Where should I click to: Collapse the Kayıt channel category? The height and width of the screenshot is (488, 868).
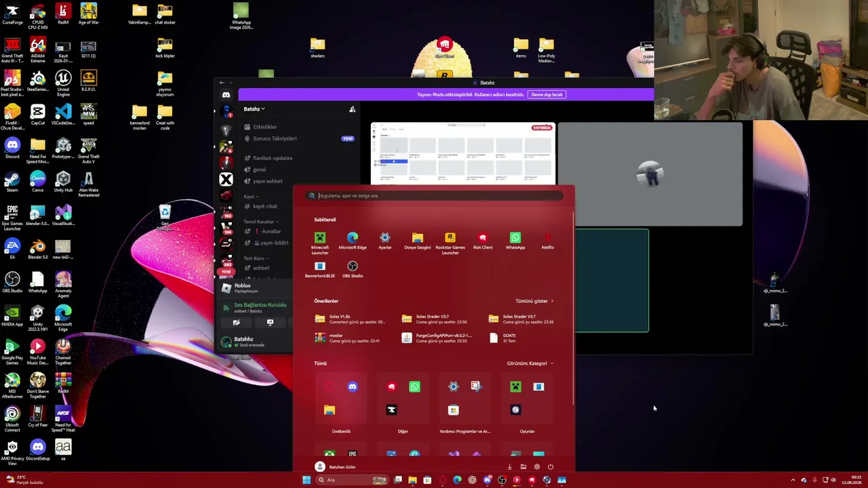[250, 197]
